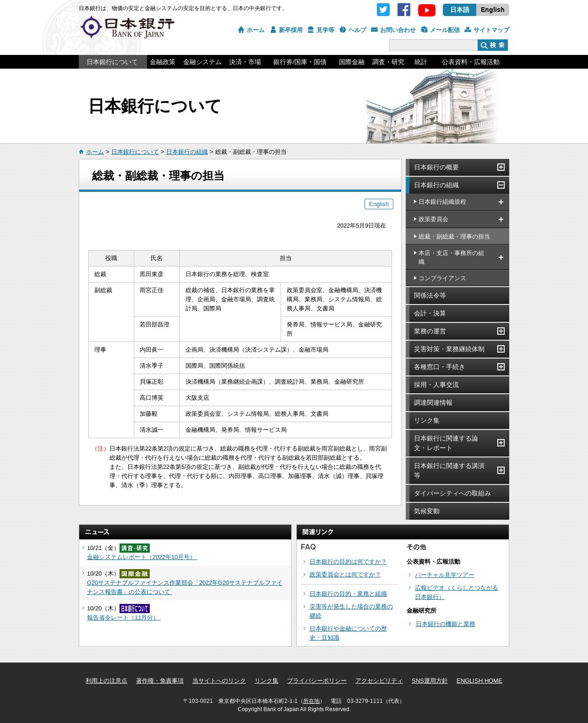This screenshot has height=723, width=588.
Task: Expand the 日本銀行の概要 sidebar section
Action: (x=501, y=168)
